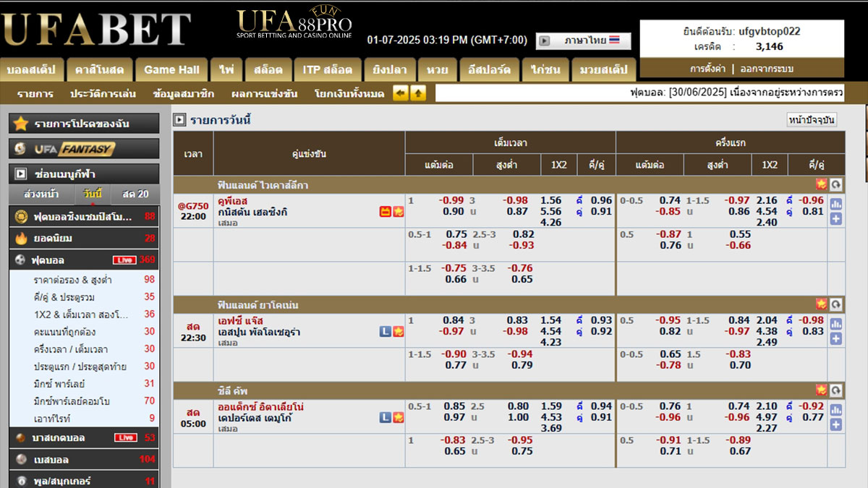The width and height of the screenshot is (868, 488).
Task: Click the play icon beside รายการวันนี้
Action: pyautogui.click(x=179, y=120)
